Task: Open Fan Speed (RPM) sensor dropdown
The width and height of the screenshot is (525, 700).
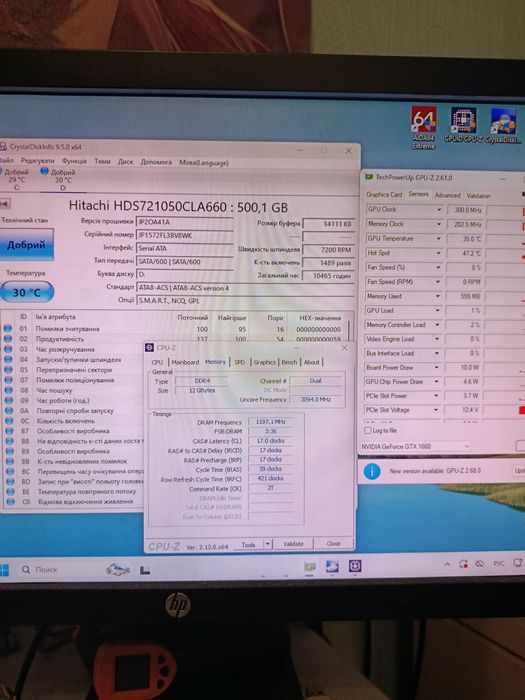Action: (x=439, y=282)
